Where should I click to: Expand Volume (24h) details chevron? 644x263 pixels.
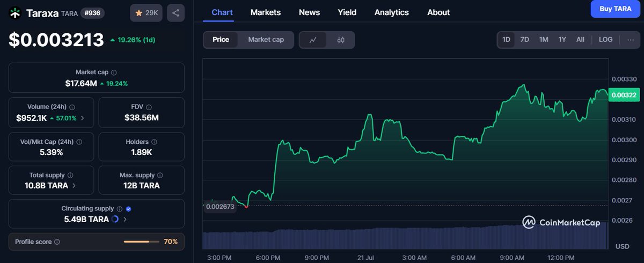point(82,118)
